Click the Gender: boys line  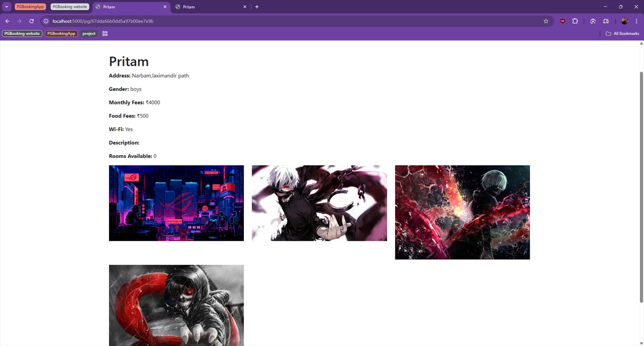125,89
